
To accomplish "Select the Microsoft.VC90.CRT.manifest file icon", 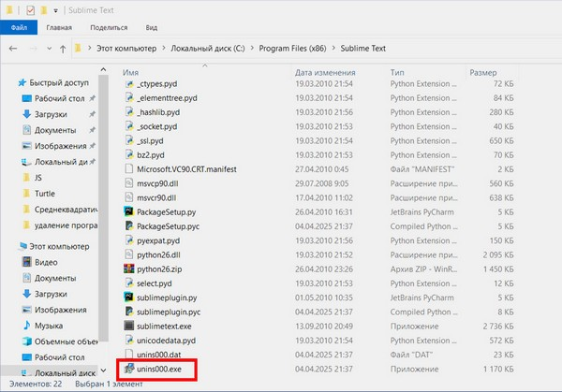I will [129, 168].
